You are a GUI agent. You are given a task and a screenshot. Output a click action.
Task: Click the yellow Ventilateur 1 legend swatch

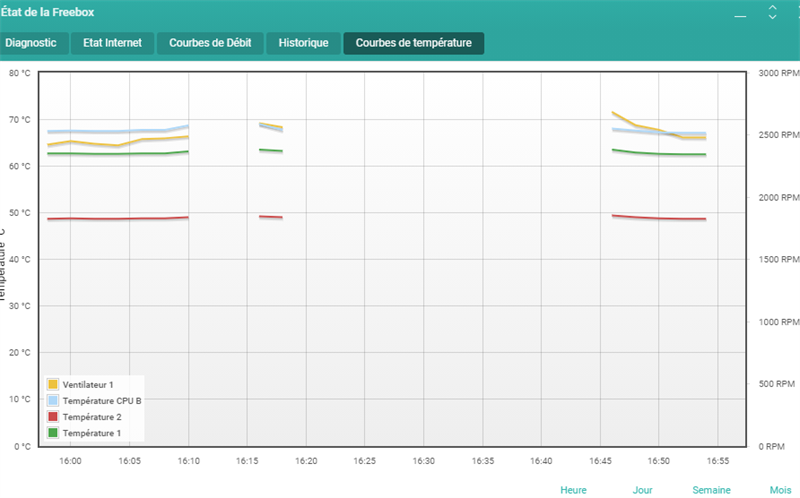click(53, 384)
